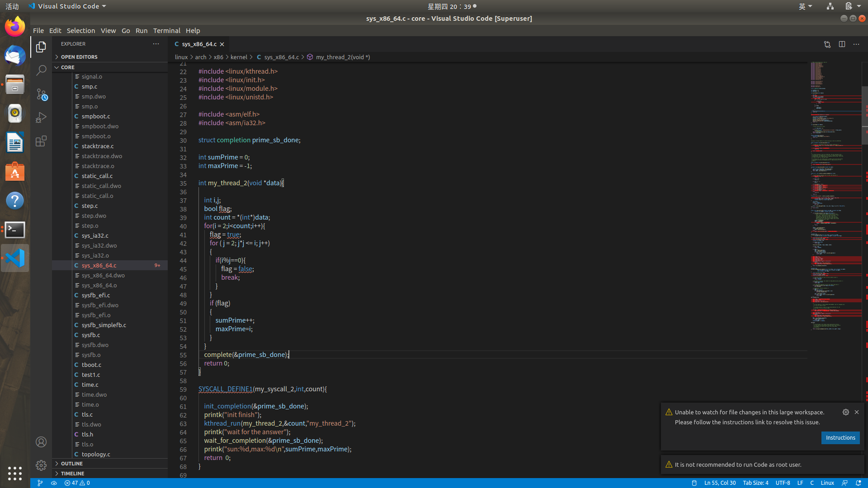868x488 pixels.
Task: Open Ubuntu Software from the dock
Action: [15, 172]
